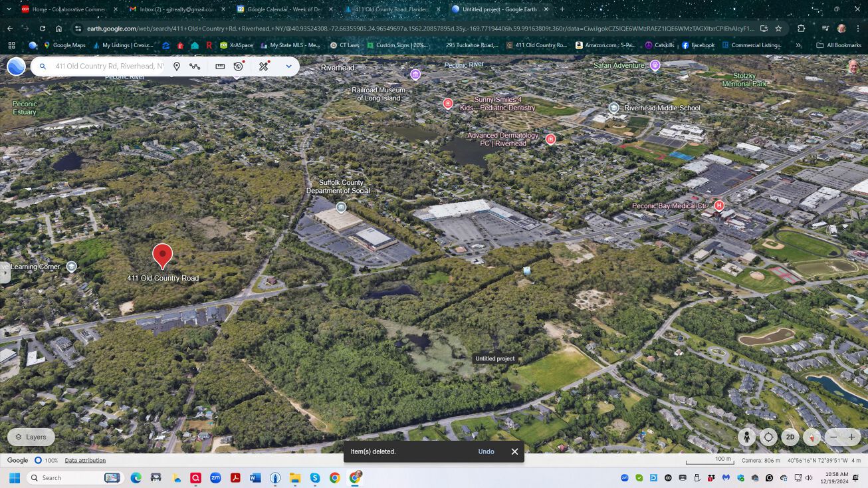Expand the collapsed left side panel
The height and width of the screenshot is (488, 868).
(5, 273)
